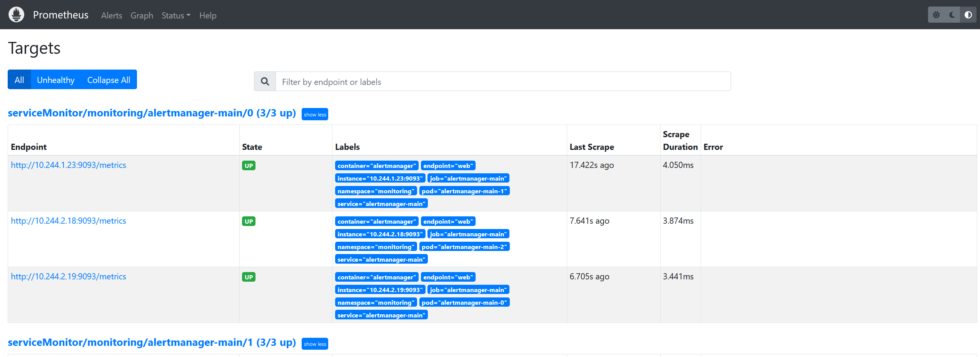Click scrape duration 3.441ms
This screenshot has height=357, width=980.
click(x=678, y=277)
